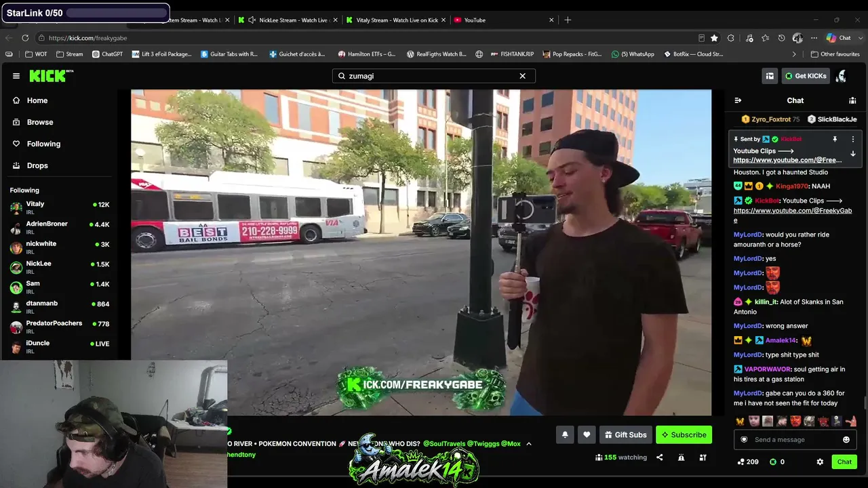Click the Kick logo
Image resolution: width=868 pixels, height=488 pixels.
(51, 76)
